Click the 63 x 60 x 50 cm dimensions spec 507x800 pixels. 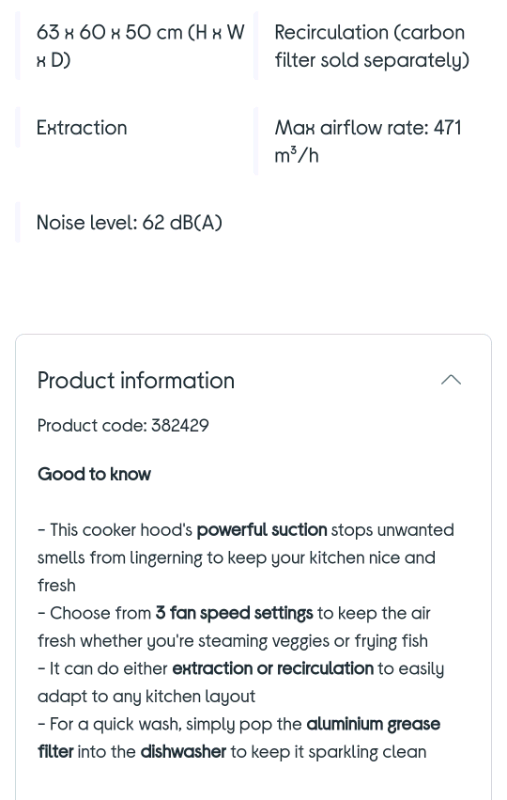pos(140,46)
